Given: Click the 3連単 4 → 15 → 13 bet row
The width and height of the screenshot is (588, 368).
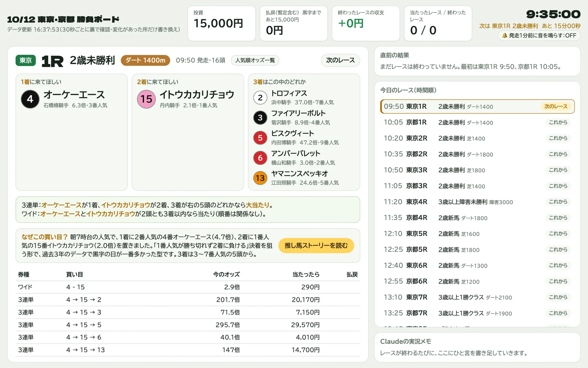Looking at the screenshot, I should [188, 350].
